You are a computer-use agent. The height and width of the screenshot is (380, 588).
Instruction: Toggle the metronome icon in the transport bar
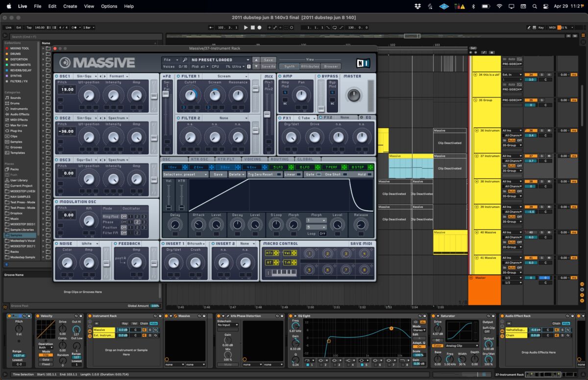74,27
